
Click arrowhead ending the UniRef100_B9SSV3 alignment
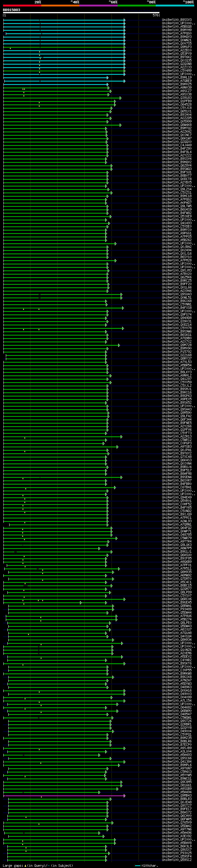tap(125, 20)
